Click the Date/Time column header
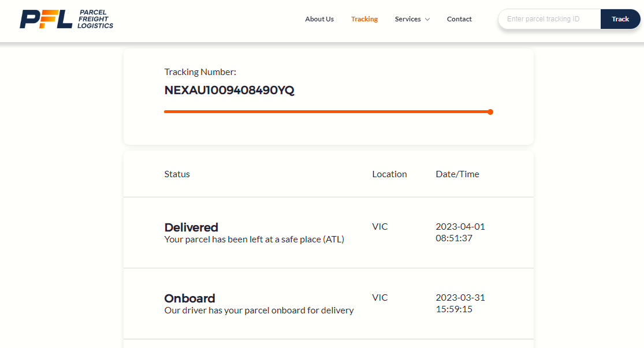Viewport: 644px width, 348px height. 457,174
